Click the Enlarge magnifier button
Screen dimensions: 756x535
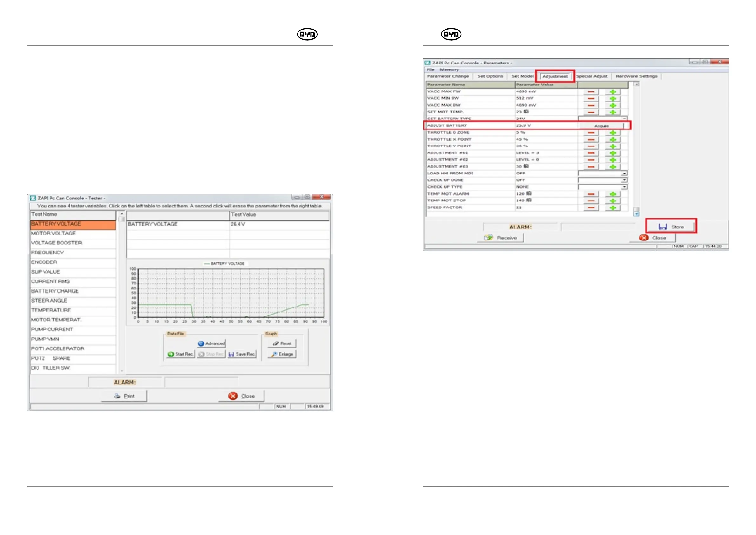click(x=282, y=354)
